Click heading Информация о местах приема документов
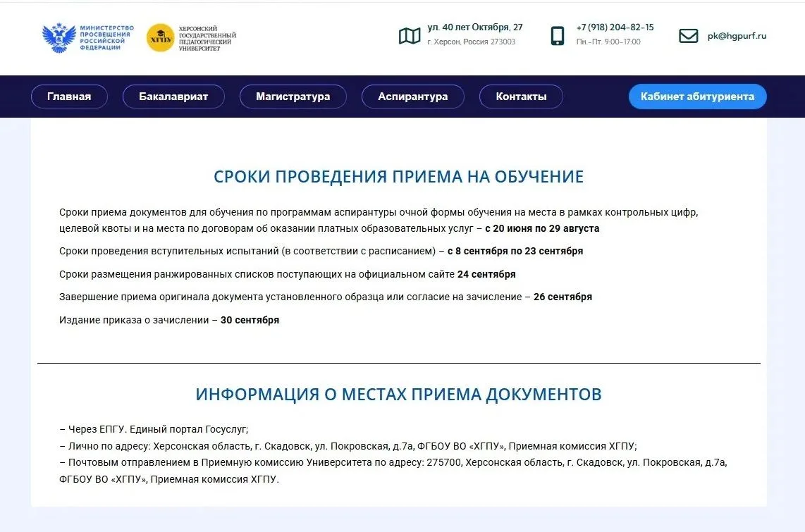Screen dimensions: 805x532 (398, 394)
